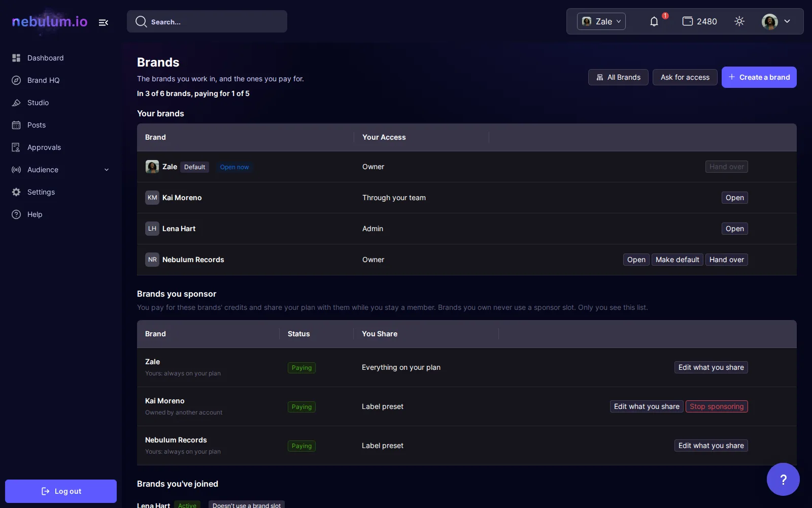Click Open now link for Zale
Screen dimensions: 812x508
click(x=234, y=167)
